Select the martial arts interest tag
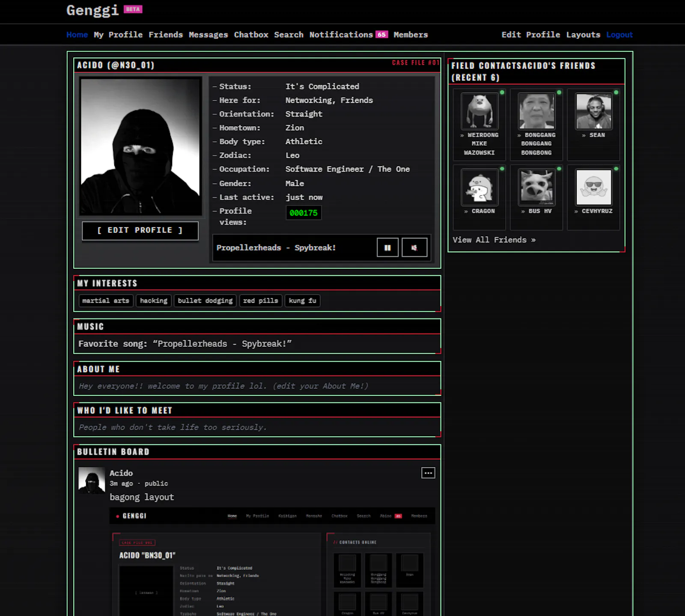685x616 pixels. [x=106, y=301]
